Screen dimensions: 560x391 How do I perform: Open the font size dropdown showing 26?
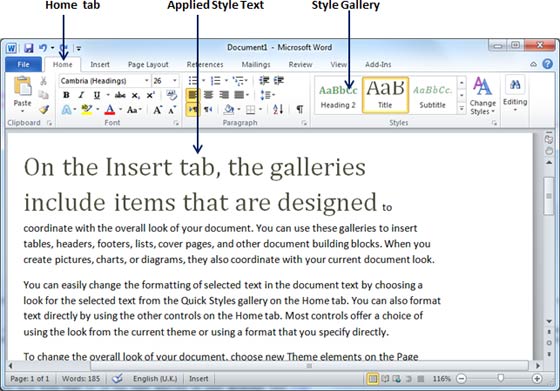point(175,81)
